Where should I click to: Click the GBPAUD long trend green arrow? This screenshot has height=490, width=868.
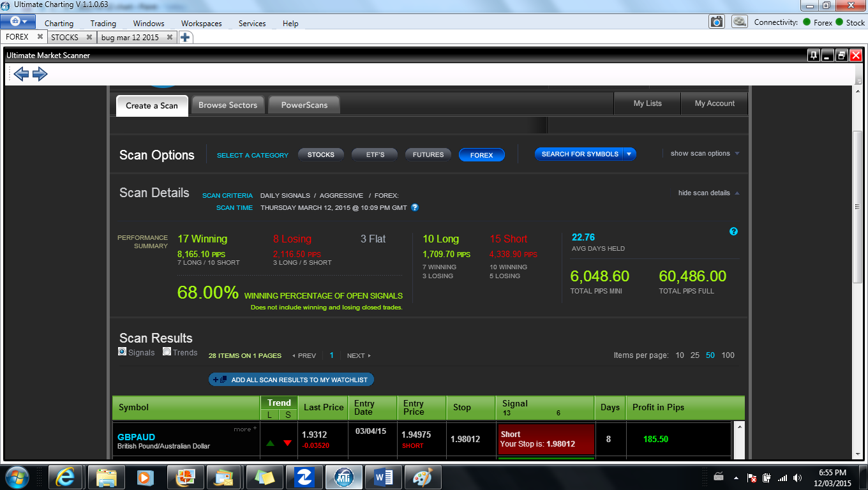[x=270, y=443]
